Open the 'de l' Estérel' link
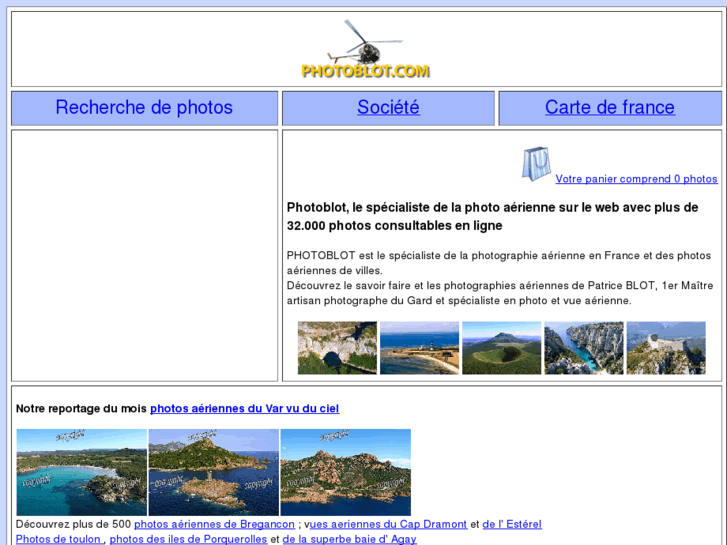 [512, 524]
